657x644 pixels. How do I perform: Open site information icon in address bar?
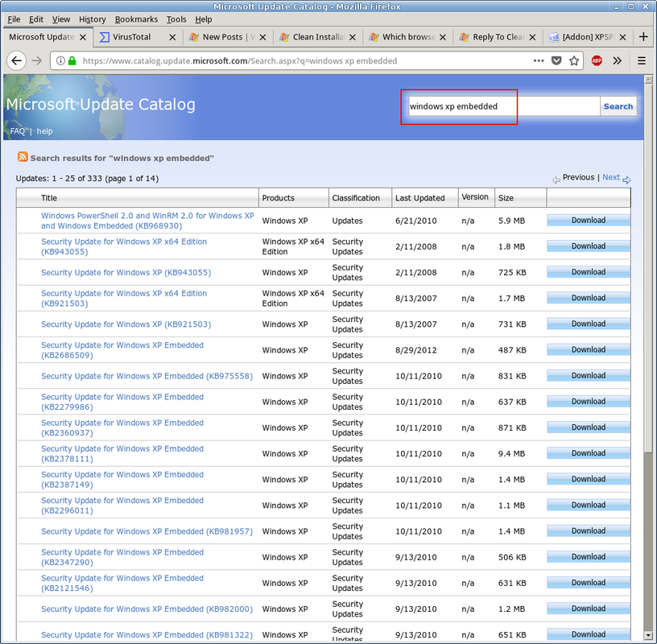click(60, 60)
